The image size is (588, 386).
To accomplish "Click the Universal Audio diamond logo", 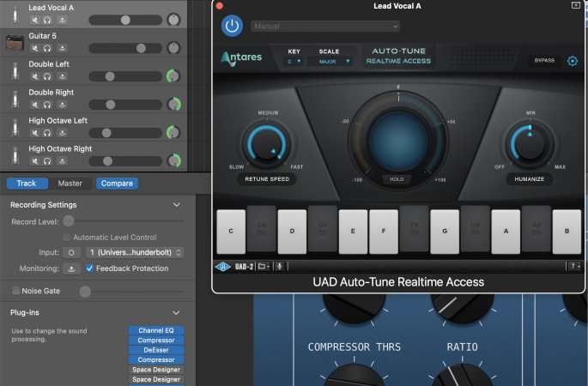I will tap(222, 267).
